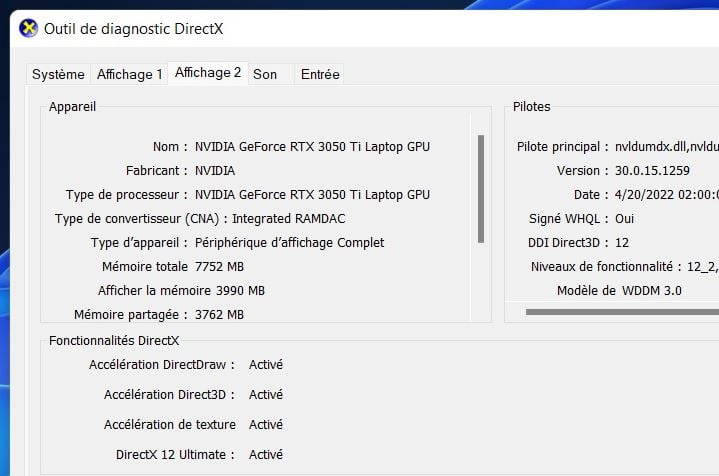Click the Type de processeur value
The image size is (719, 476).
pyautogui.click(x=312, y=194)
